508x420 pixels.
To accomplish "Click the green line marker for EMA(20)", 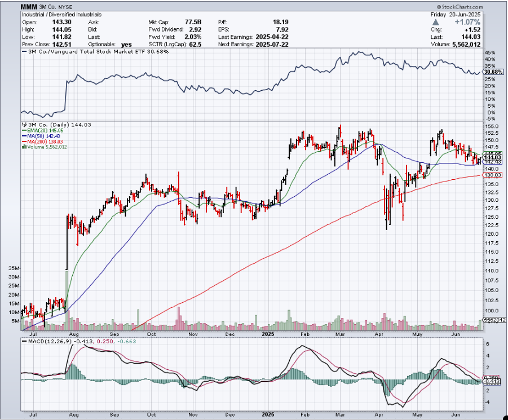I will tap(24, 130).
